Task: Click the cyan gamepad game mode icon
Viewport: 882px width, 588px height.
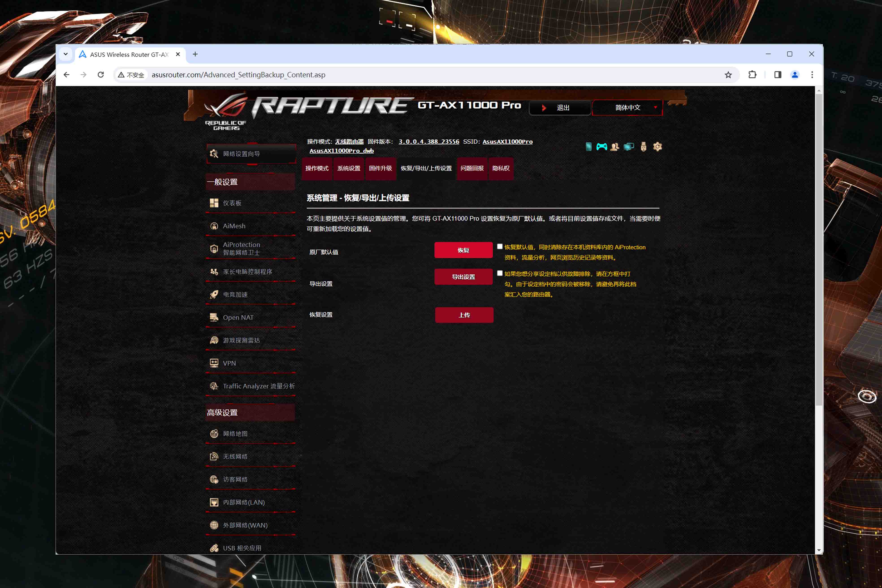Action: click(601, 147)
